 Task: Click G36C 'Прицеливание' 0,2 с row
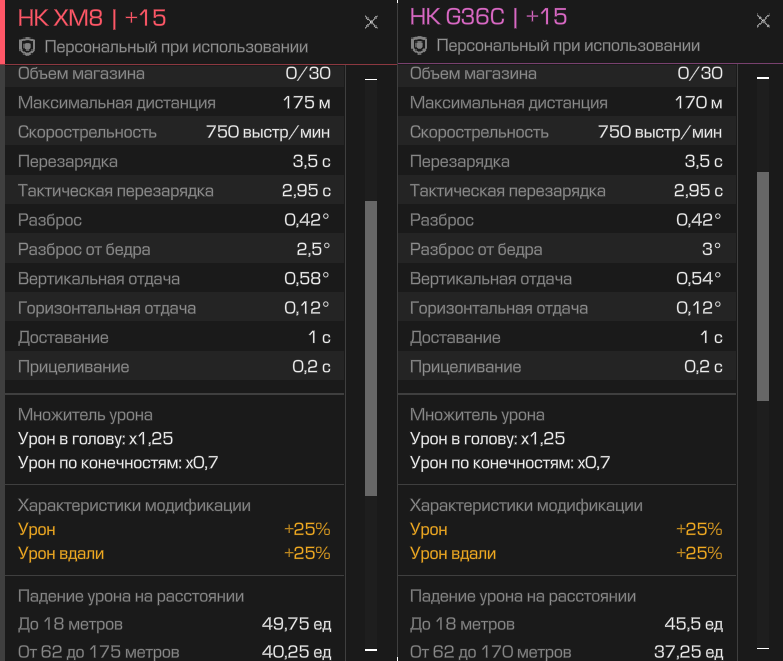click(x=567, y=366)
